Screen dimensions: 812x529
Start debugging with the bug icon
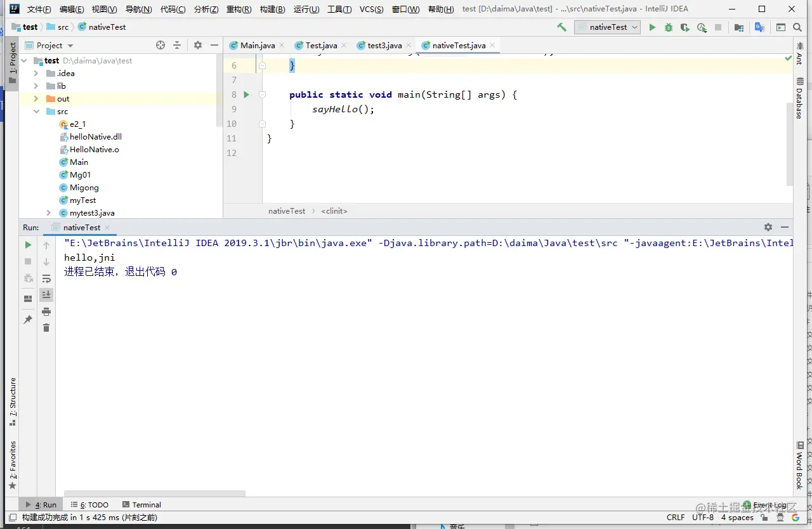click(x=669, y=27)
